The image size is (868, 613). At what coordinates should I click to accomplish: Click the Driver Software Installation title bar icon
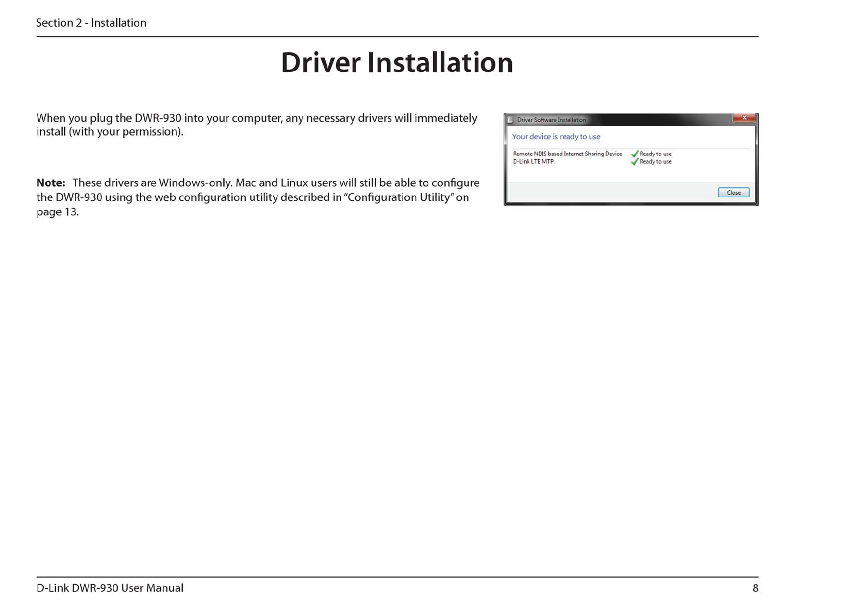coord(510,120)
